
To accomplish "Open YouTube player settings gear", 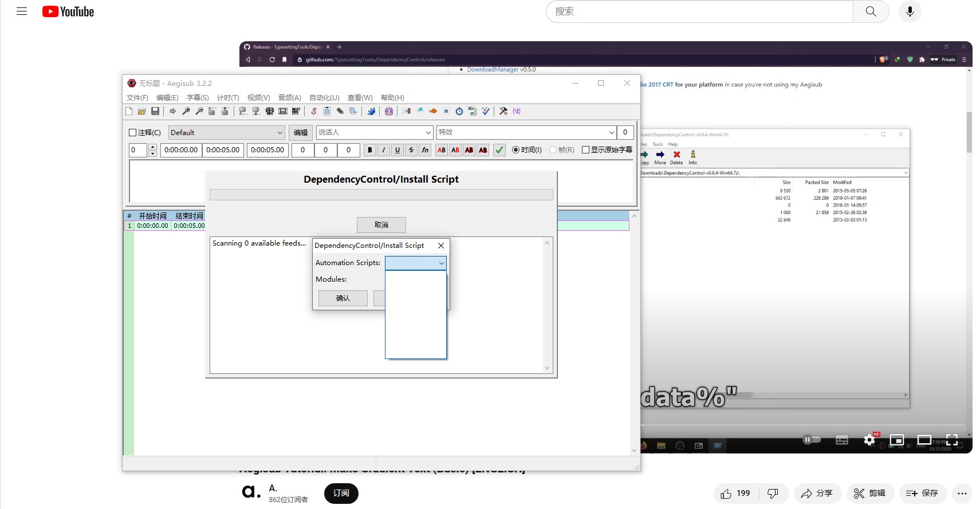I will click(x=869, y=440).
